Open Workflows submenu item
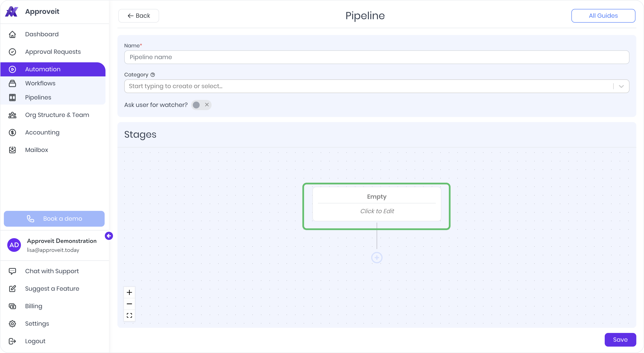Screen dimensions: 644x353 coord(53,83)
